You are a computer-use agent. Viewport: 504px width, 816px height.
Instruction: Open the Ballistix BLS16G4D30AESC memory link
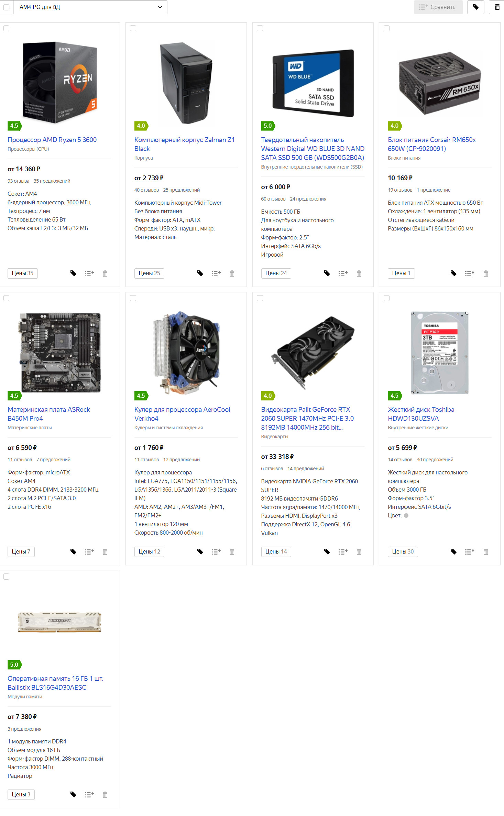[56, 683]
